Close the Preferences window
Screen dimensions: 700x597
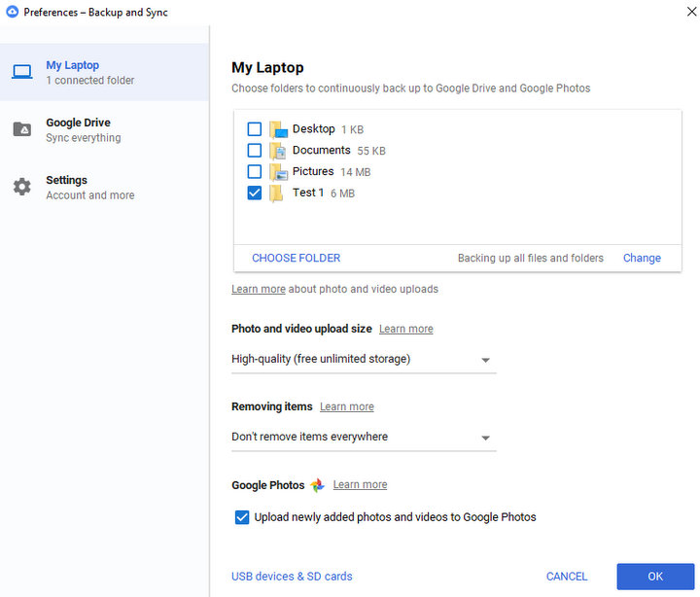pyautogui.click(x=691, y=12)
